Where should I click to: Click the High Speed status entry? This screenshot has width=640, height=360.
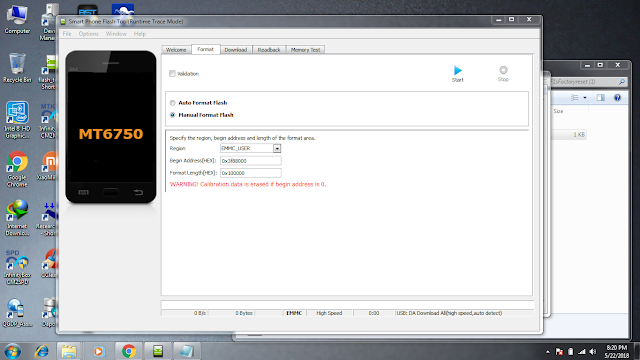(329, 313)
